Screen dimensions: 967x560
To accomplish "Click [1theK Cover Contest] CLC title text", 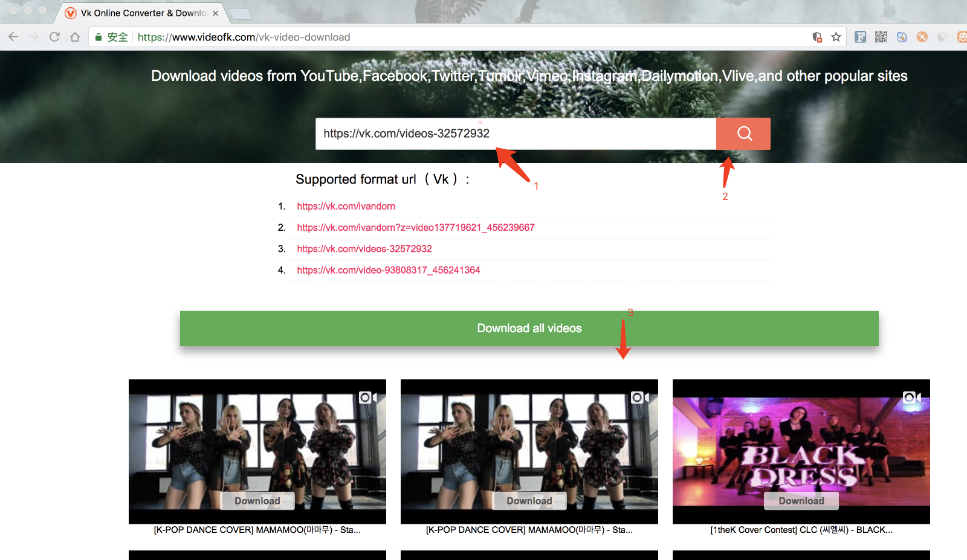I will (801, 530).
